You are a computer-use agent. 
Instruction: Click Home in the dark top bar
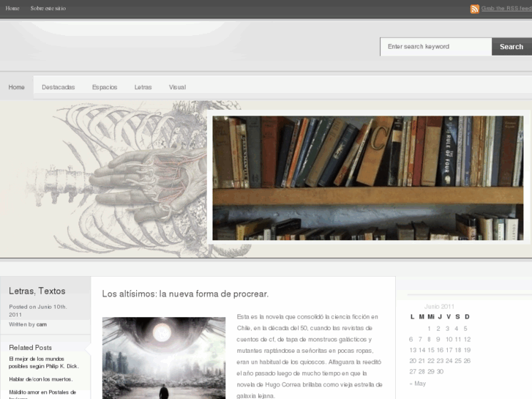click(x=12, y=8)
